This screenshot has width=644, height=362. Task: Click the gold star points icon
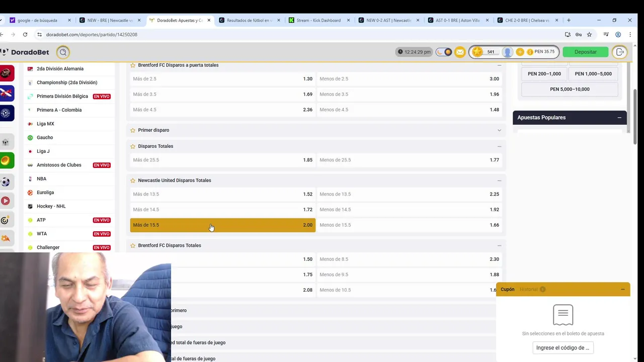point(477,52)
